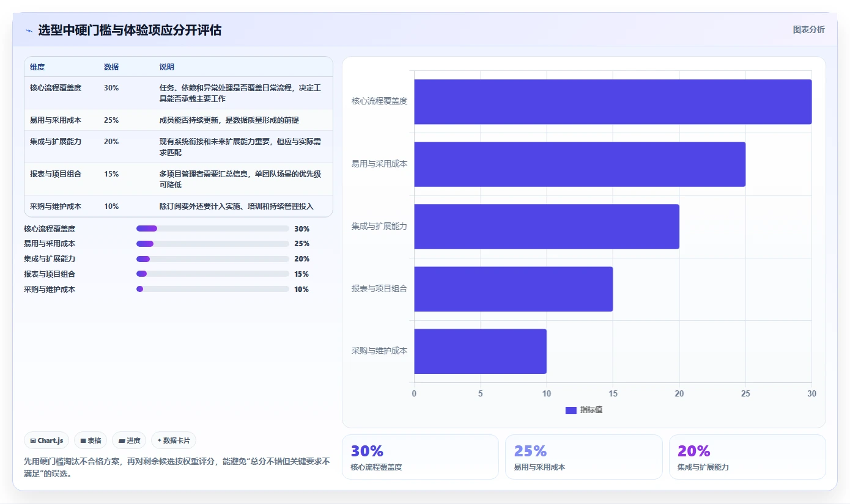
Task: Click the title 选型中硬门槛与体验项应分开评估
Action: [x=130, y=30]
